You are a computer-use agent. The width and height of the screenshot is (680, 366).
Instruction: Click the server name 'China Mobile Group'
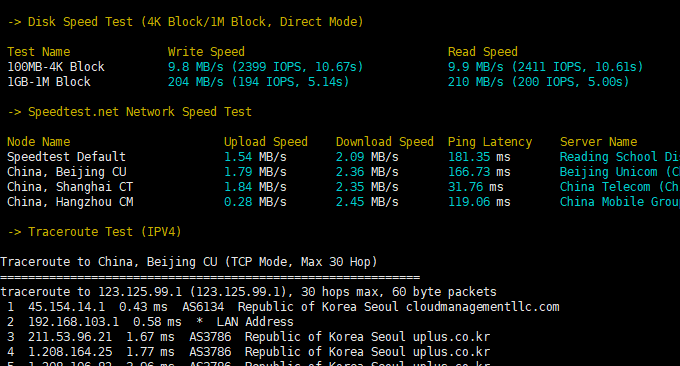point(620,202)
